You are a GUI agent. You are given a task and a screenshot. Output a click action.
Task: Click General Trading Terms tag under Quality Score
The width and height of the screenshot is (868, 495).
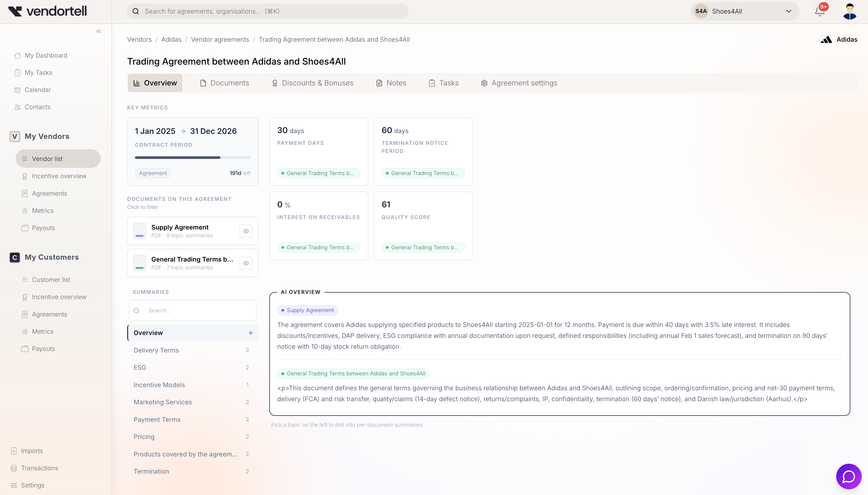click(x=423, y=247)
